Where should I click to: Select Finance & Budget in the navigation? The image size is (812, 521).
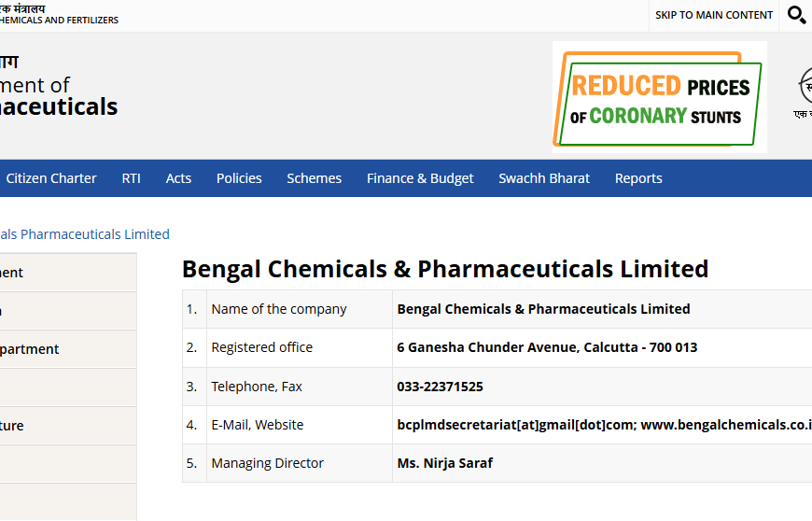point(420,178)
